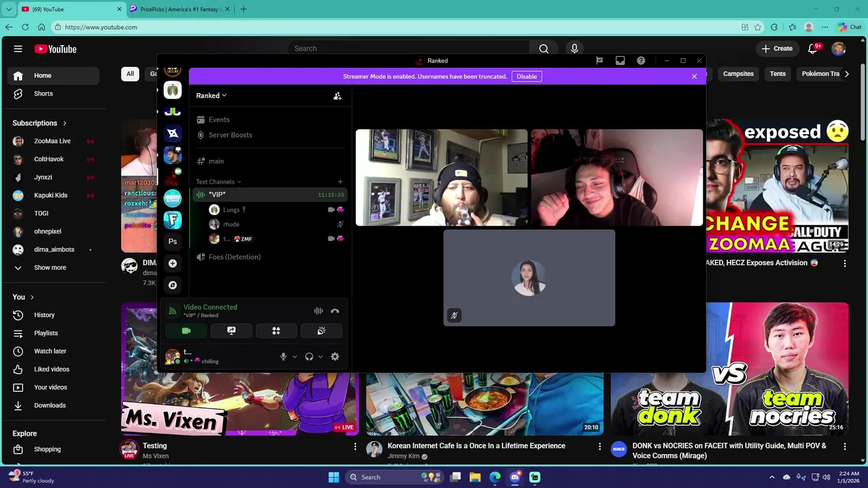Select the Tents filter chip
Image resolution: width=868 pixels, height=488 pixels.
tap(778, 74)
